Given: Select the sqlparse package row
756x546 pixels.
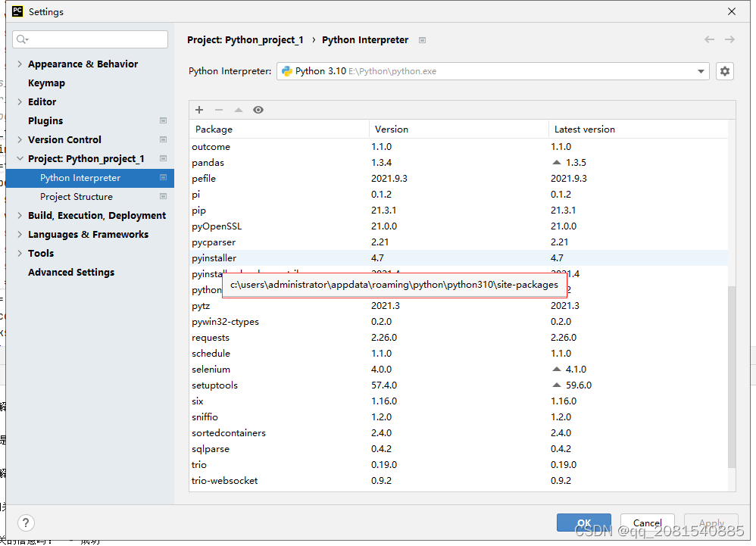Looking at the screenshot, I should click(458, 448).
